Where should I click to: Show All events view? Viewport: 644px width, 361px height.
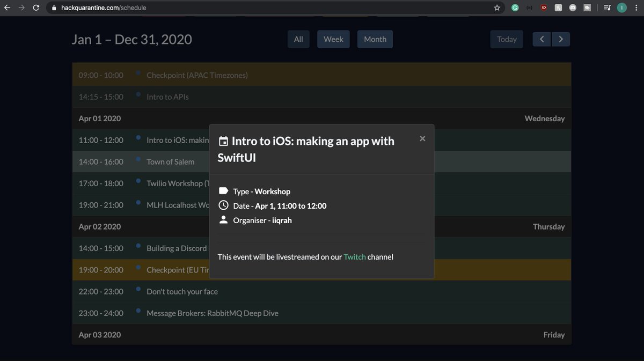298,39
